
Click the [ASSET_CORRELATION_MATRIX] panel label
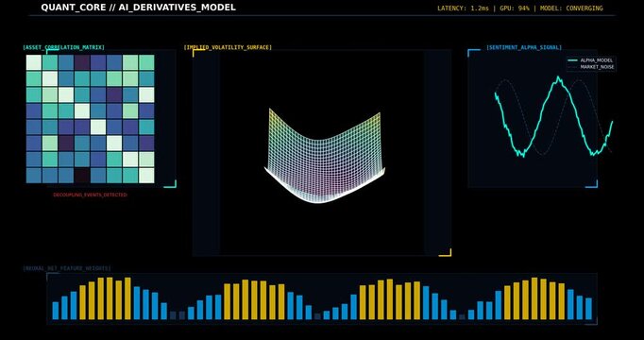click(63, 47)
